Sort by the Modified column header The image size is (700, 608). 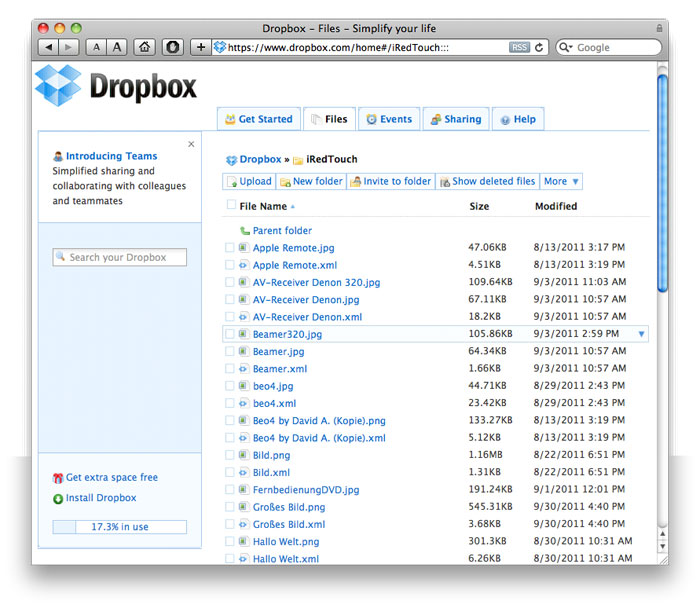click(556, 206)
